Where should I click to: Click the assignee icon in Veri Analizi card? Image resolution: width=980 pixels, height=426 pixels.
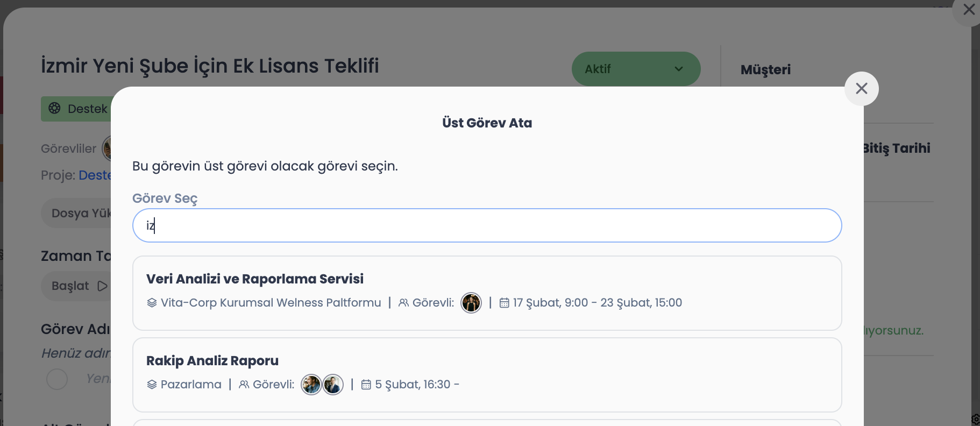tap(403, 303)
